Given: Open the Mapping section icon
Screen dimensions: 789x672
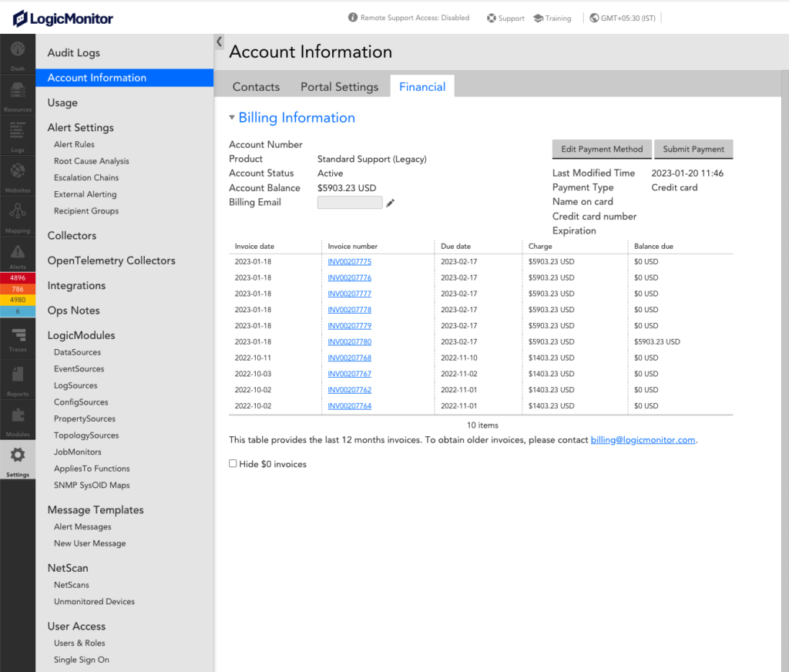Looking at the screenshot, I should click(18, 211).
